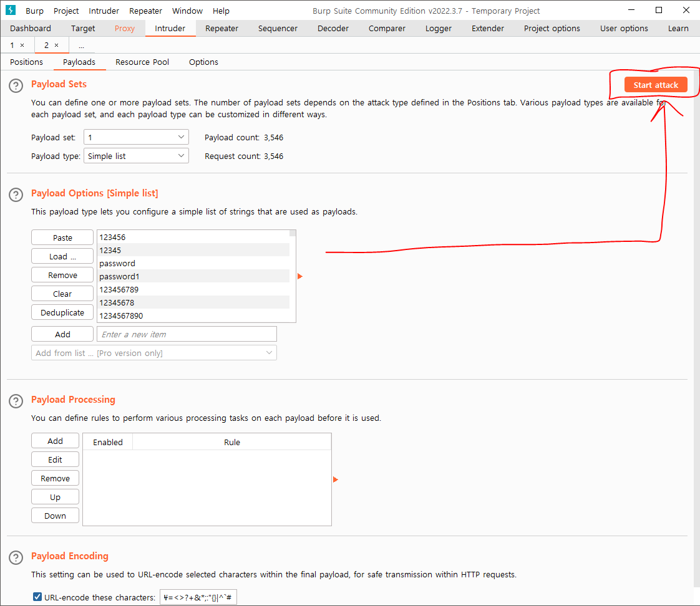
Task: Switch to the Resource Pool sub-tab
Action: coord(142,62)
